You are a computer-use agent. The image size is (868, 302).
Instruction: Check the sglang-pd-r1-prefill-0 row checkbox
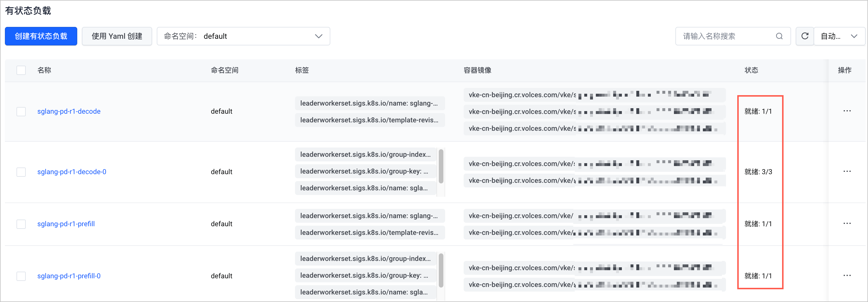pyautogui.click(x=21, y=276)
